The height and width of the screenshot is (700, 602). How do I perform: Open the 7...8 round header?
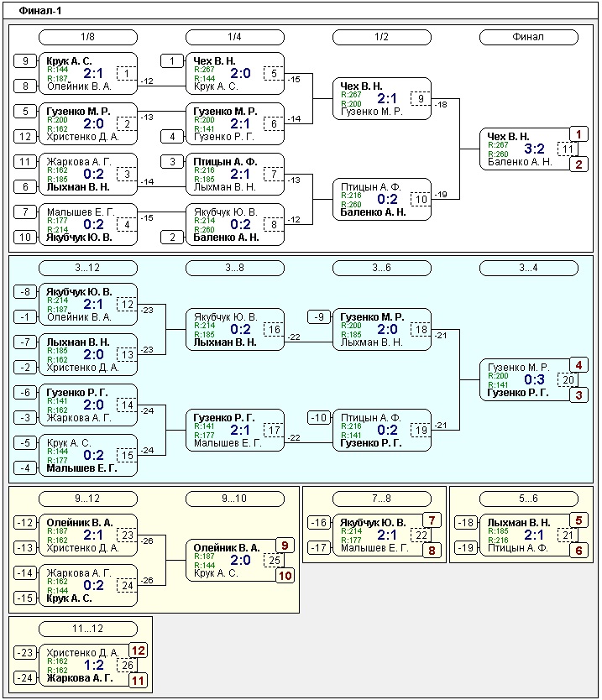click(382, 499)
